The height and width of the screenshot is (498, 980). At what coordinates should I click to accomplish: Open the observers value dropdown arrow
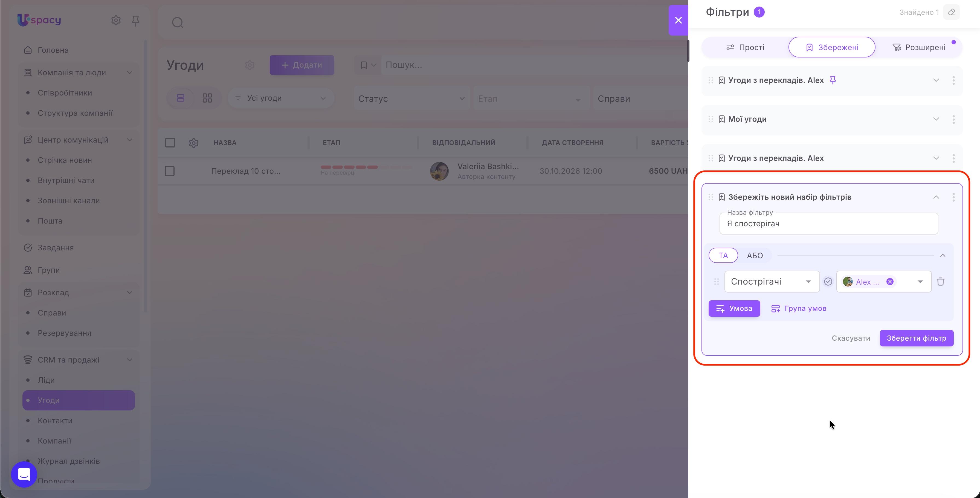920,282
